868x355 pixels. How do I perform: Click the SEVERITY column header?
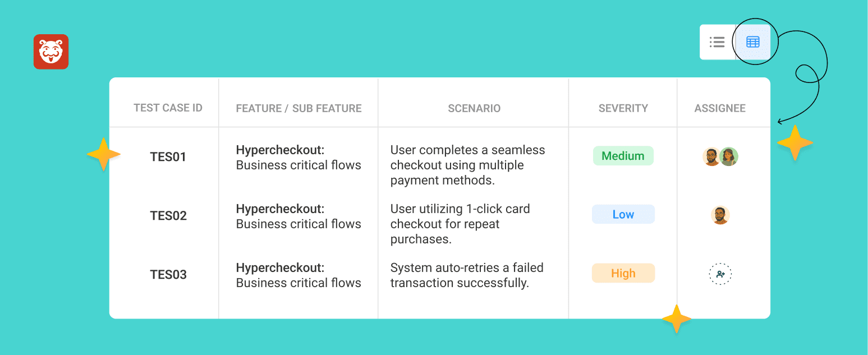point(623,108)
